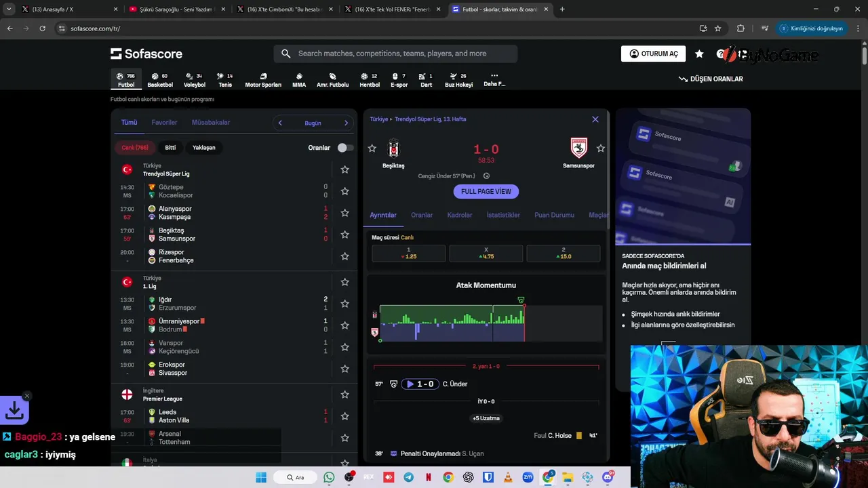The height and width of the screenshot is (488, 868).
Task: Reload the browser page
Action: tap(42, 28)
